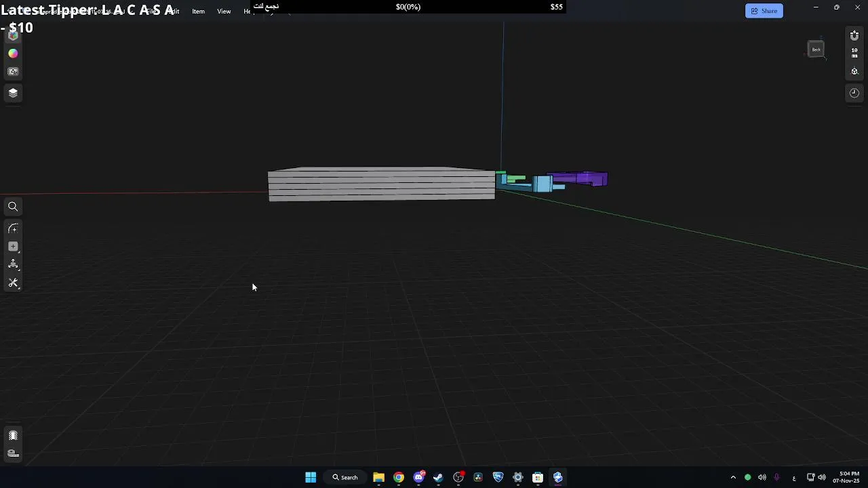Viewport: 868px width, 488px height.
Task: Toggle the magnet snapping option
Action: [854, 36]
